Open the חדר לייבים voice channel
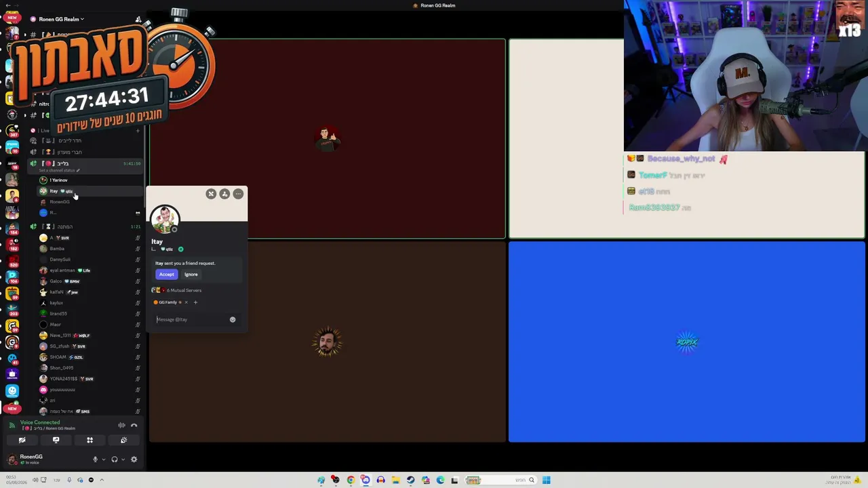This screenshot has height=488, width=868. click(85, 141)
